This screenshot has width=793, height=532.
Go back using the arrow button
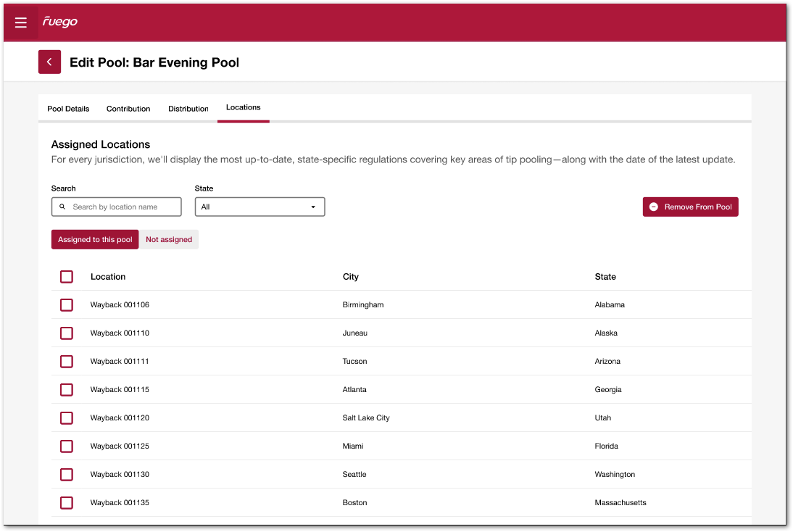click(49, 62)
